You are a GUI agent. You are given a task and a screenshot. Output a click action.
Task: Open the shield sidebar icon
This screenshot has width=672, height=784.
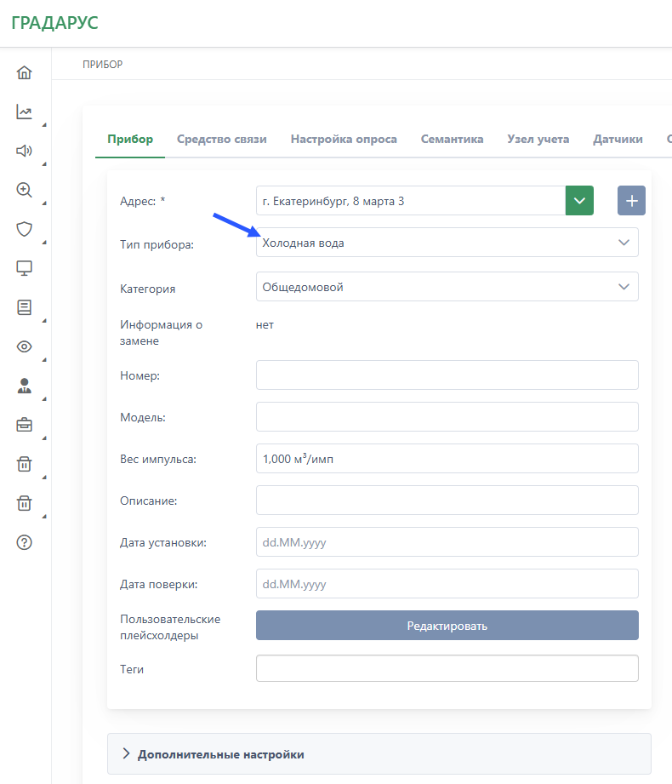[24, 229]
